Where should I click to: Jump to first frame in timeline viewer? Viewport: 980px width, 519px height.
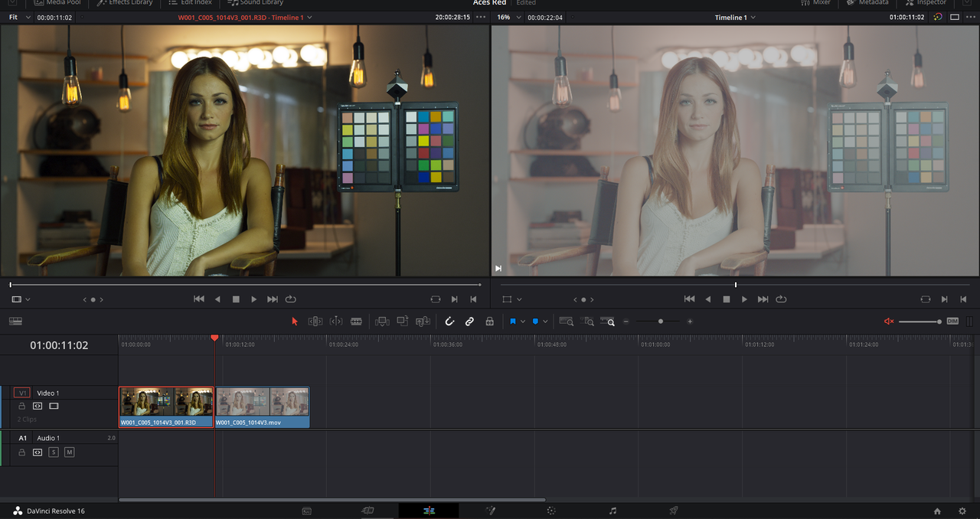tap(689, 299)
